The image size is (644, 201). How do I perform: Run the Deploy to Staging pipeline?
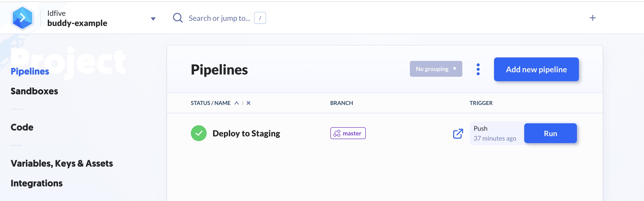(550, 133)
